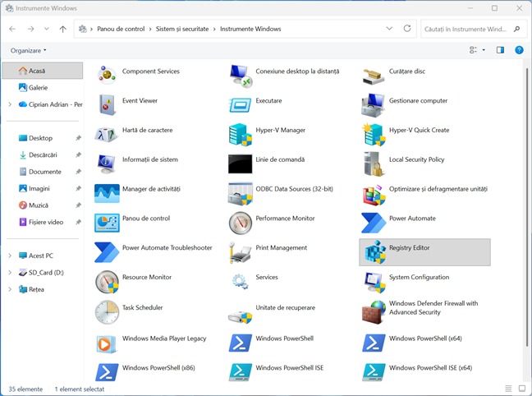
Task: Select Acasă in the navigation pane
Action: pos(43,71)
